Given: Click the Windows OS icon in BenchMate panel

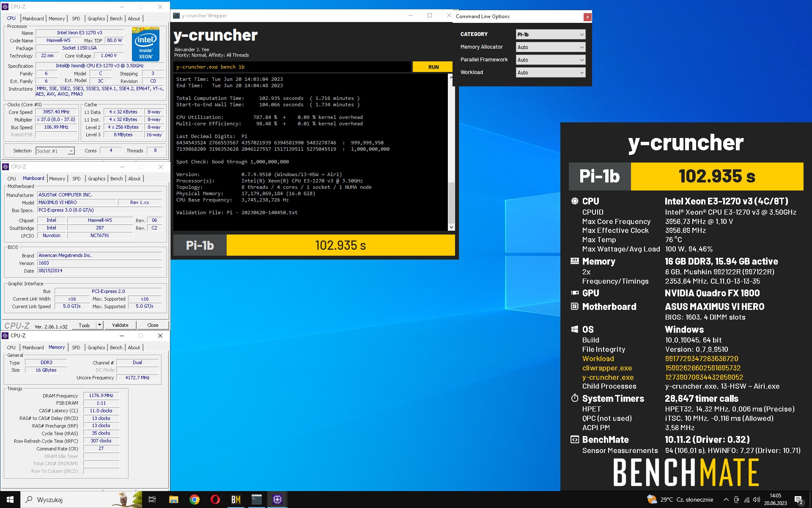Looking at the screenshot, I should coord(574,329).
